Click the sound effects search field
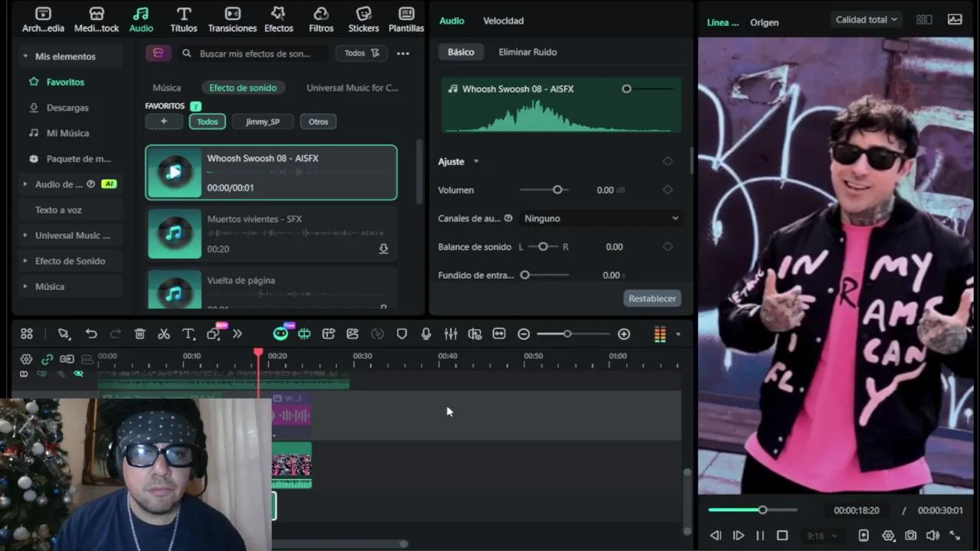Screen dimensions: 980x551 [x=254, y=54]
